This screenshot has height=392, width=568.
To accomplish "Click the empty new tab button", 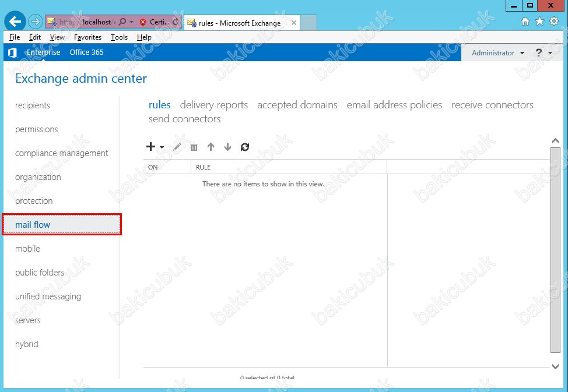I will point(308,23).
